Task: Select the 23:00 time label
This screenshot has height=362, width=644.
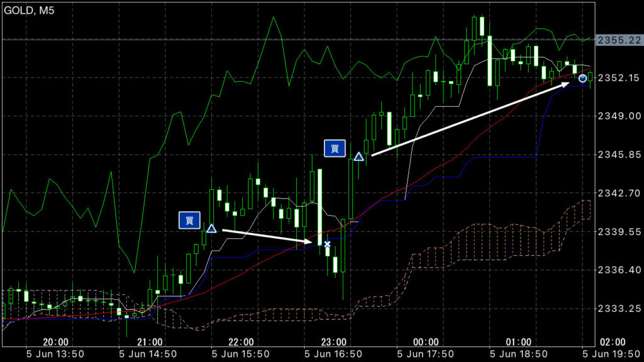Action: coord(333,342)
